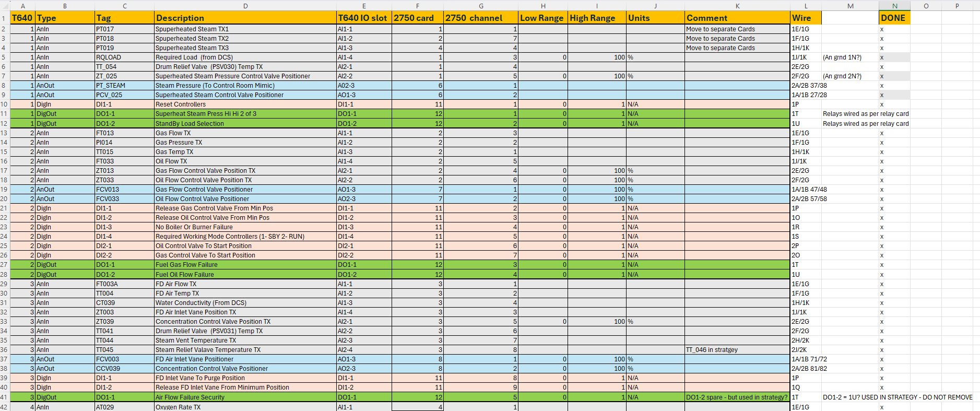Select the Fuel Oil Flow Failure cell
Viewport: 980px width, 411px height.
coord(245,275)
